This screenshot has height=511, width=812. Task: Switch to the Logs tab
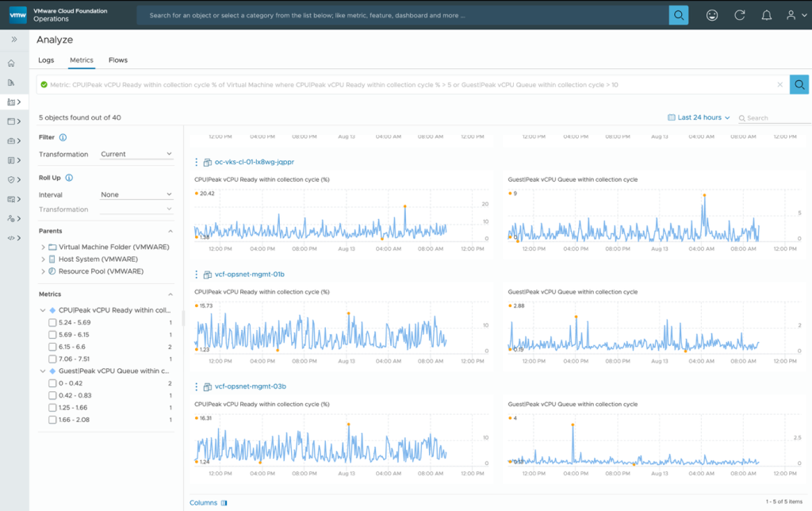[46, 60]
